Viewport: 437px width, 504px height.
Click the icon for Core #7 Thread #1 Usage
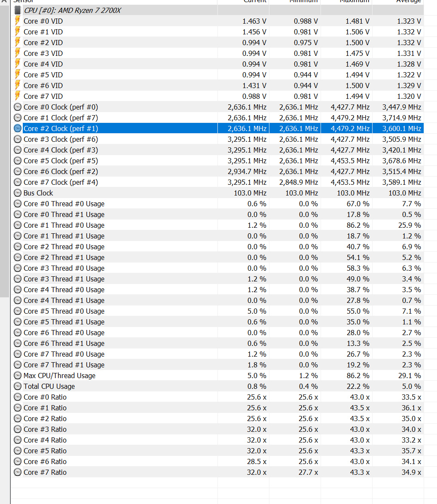(18, 365)
